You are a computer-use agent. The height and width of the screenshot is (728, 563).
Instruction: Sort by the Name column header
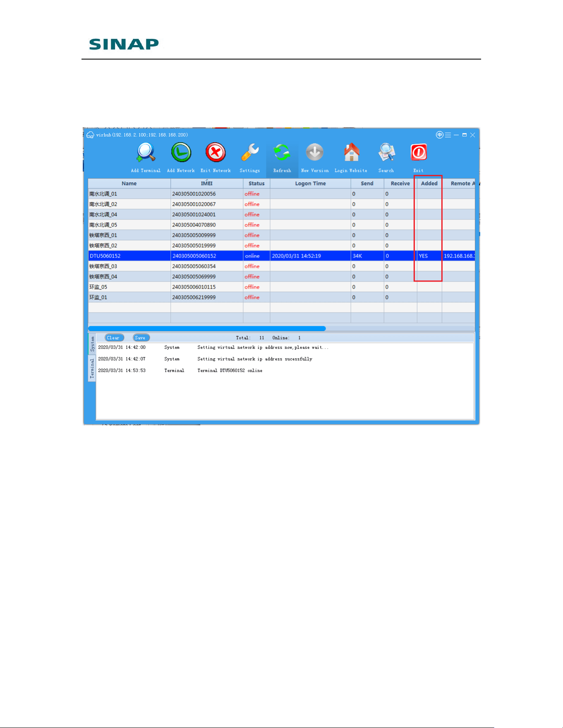pyautogui.click(x=129, y=184)
